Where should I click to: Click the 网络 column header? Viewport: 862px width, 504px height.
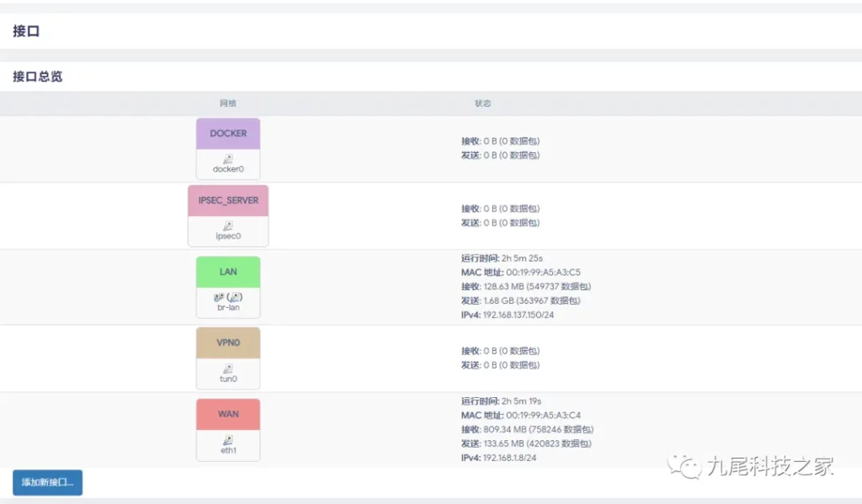tap(228, 103)
